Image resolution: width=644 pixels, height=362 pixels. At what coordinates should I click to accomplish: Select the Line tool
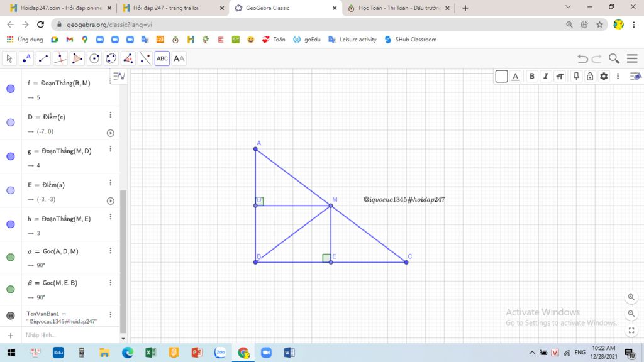(x=43, y=58)
